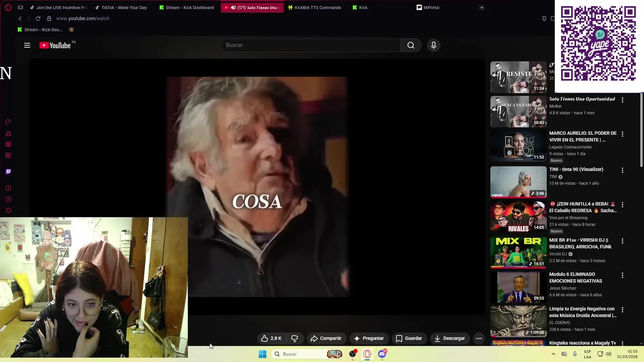Open the History clock icon in sidebar
The height and width of the screenshot is (362, 644).
click(8, 200)
